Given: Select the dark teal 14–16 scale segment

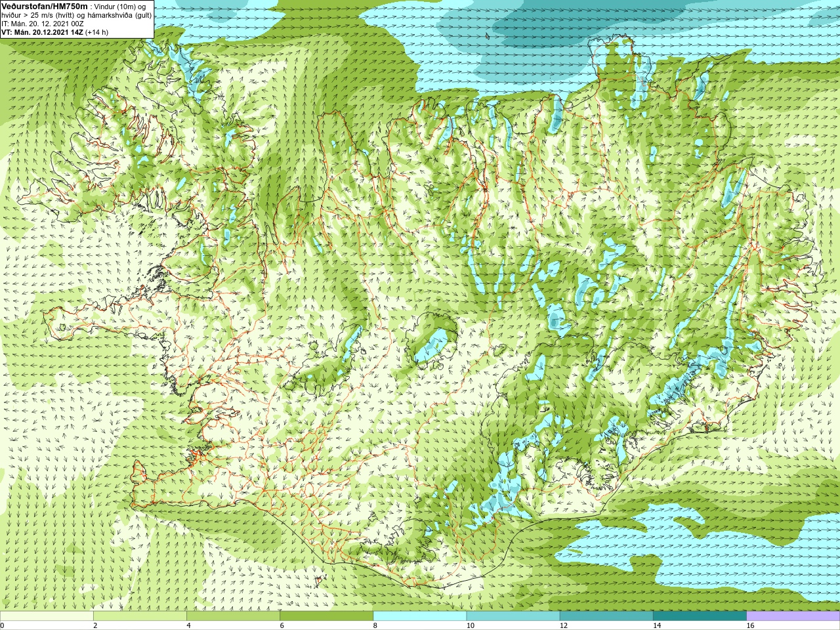Looking at the screenshot, I should (700, 616).
